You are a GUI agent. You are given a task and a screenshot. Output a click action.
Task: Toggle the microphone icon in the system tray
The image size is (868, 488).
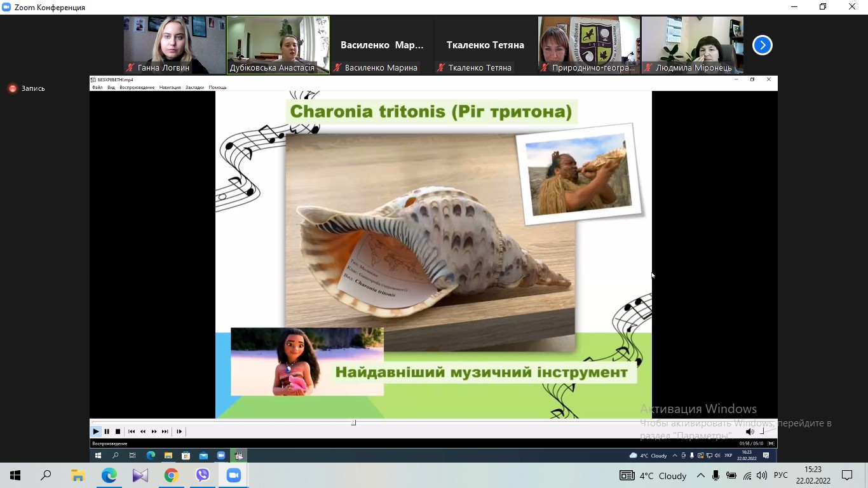[x=716, y=475]
